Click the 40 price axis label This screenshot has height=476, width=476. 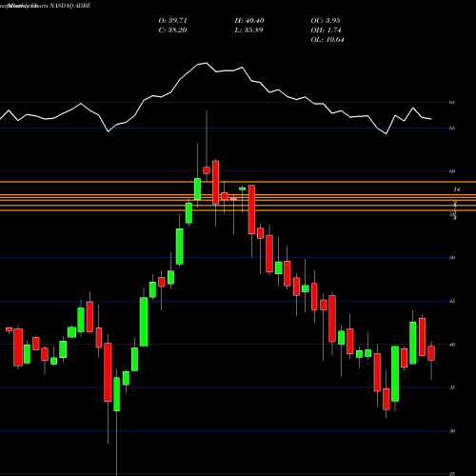click(452, 345)
